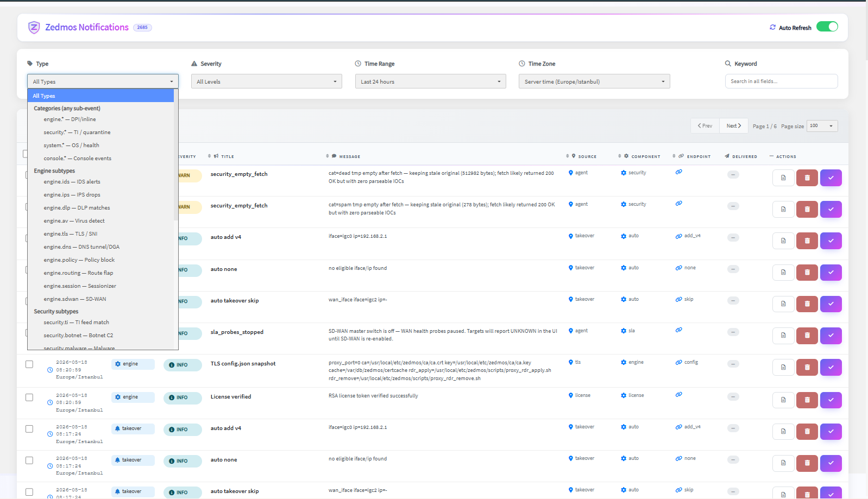Delete the cat=spam security_empty_fetch notification
The height and width of the screenshot is (499, 868).
click(x=807, y=209)
